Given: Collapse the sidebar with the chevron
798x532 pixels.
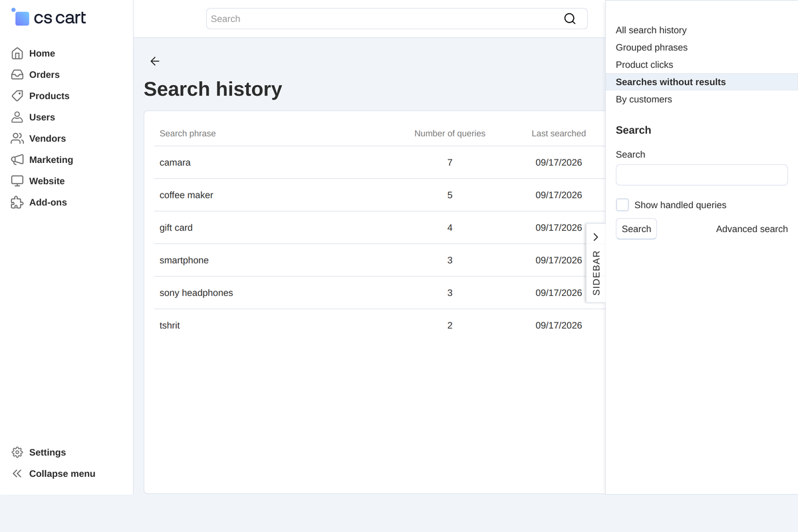Looking at the screenshot, I should point(596,237).
